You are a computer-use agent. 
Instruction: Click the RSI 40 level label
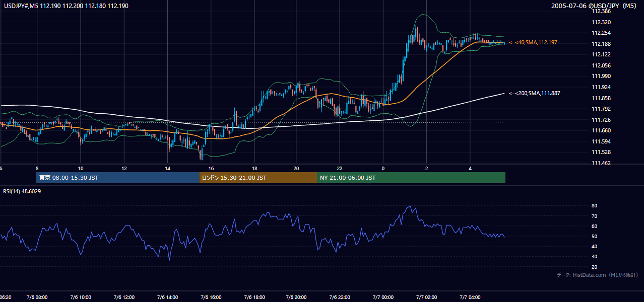(594, 247)
